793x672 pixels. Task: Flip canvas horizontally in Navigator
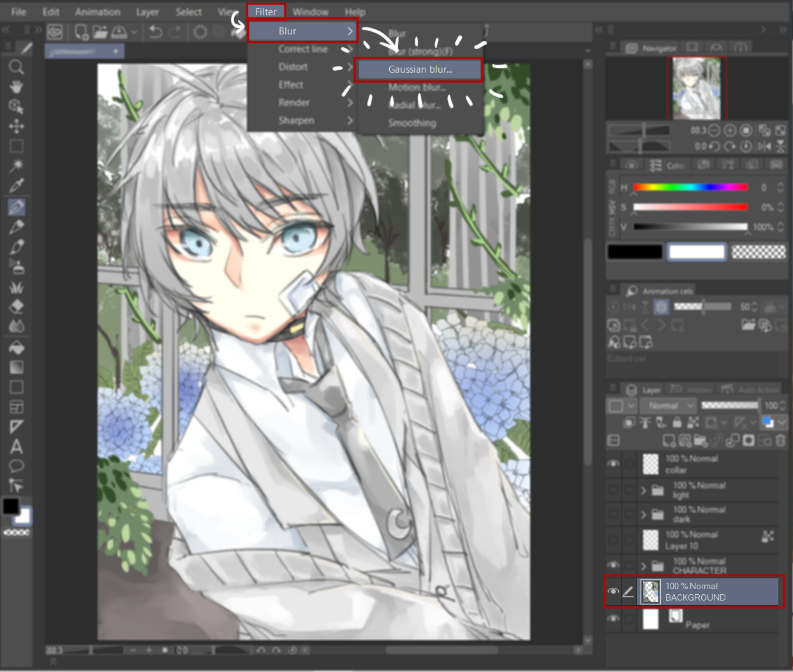click(764, 147)
